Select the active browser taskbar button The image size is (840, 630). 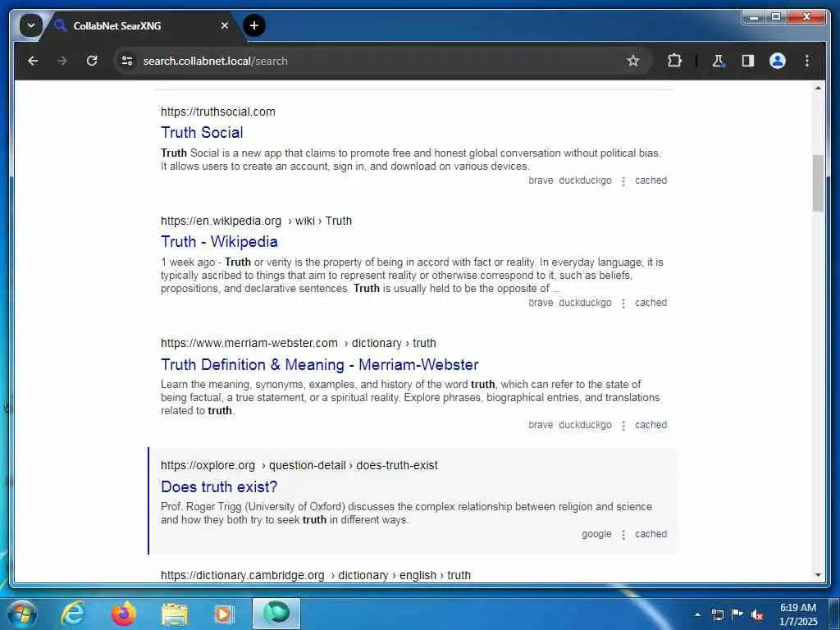(276, 614)
